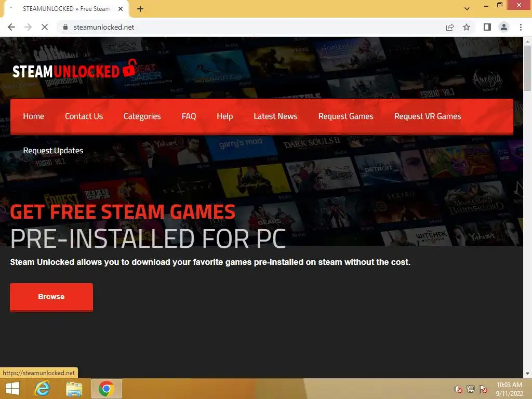Open the Windows Start button
This screenshot has width=532, height=399.
coord(12,389)
